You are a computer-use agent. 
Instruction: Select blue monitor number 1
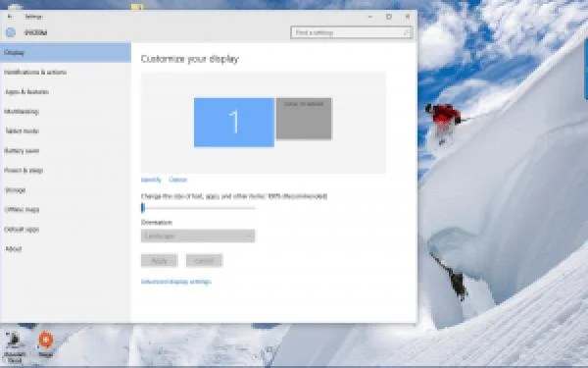[234, 123]
